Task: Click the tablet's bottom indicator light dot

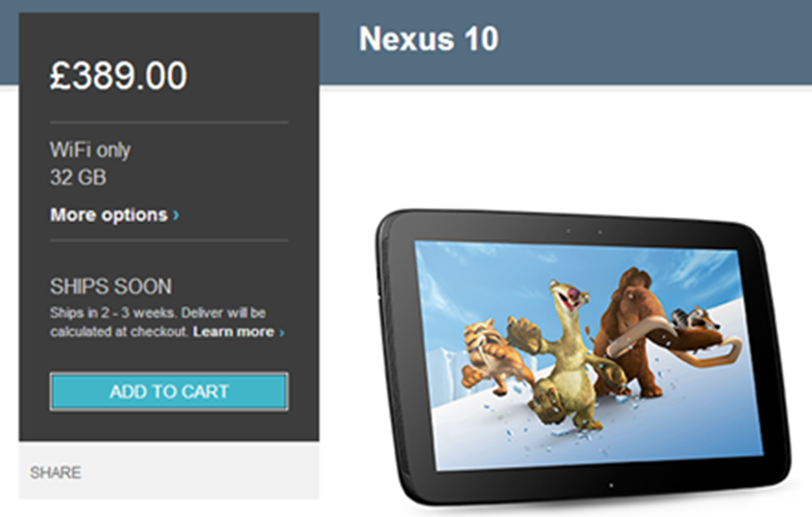Action: click(x=611, y=485)
